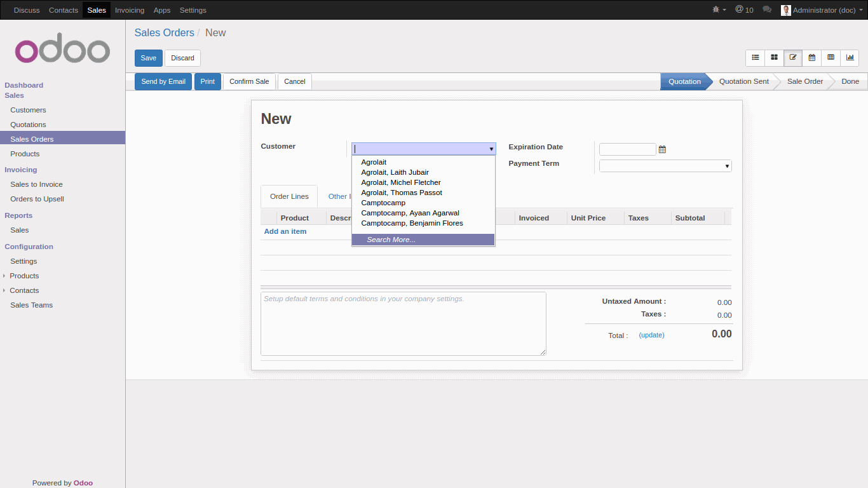This screenshot has height=488, width=868.
Task: Open the Payment Term dropdown
Action: [x=665, y=166]
